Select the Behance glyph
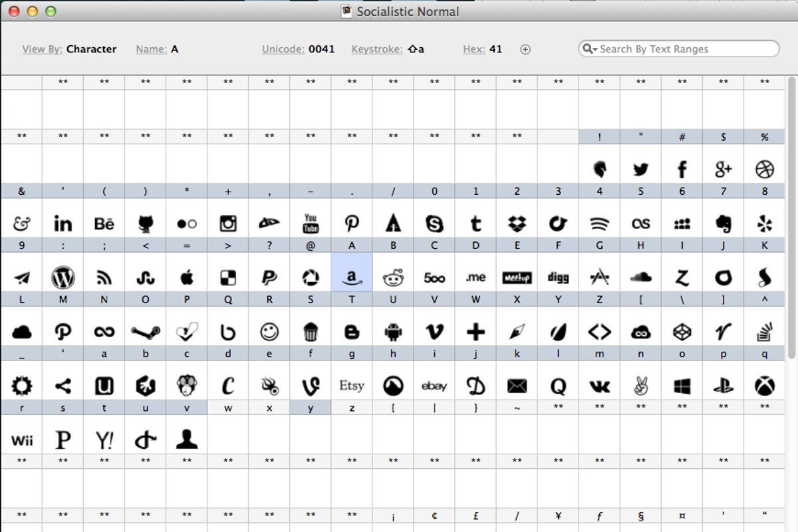 point(104,224)
